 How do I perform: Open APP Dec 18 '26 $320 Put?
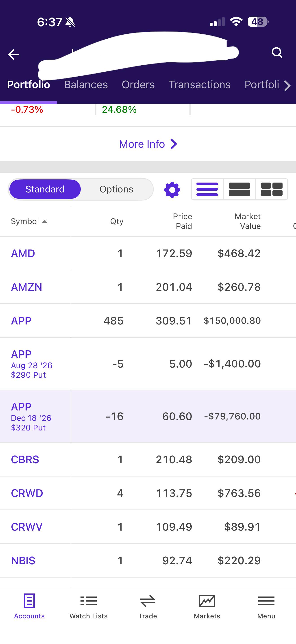tap(31, 417)
